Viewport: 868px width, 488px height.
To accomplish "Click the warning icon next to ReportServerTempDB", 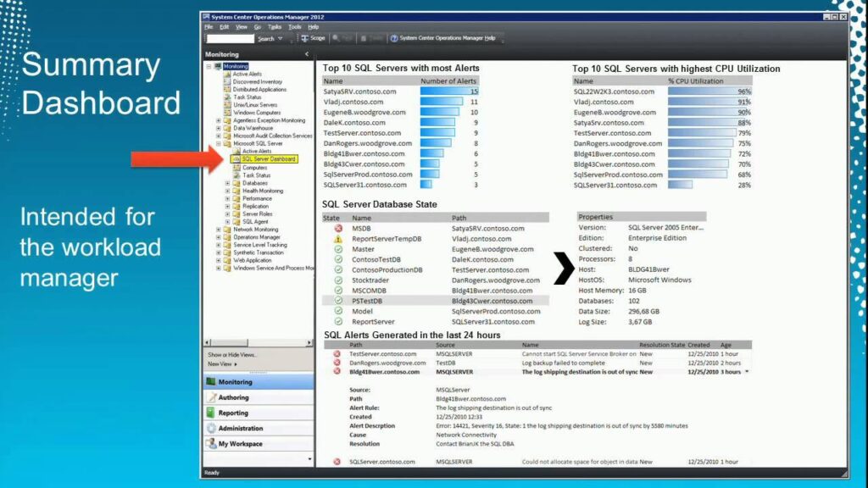I will point(337,239).
